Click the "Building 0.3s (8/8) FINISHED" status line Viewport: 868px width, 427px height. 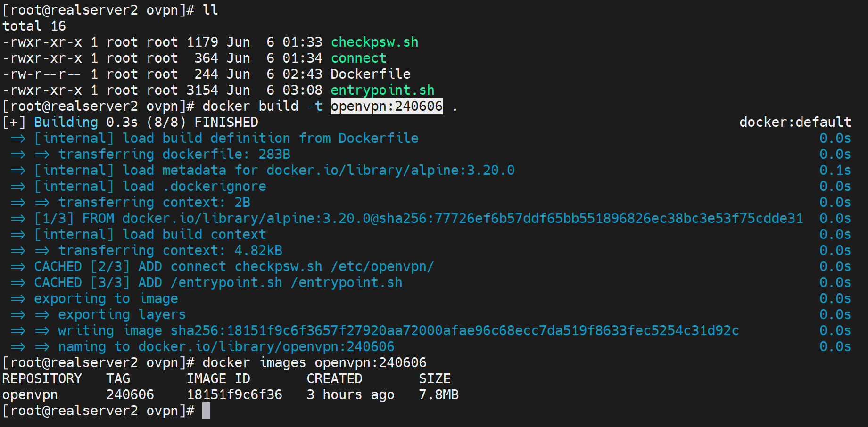click(x=146, y=122)
